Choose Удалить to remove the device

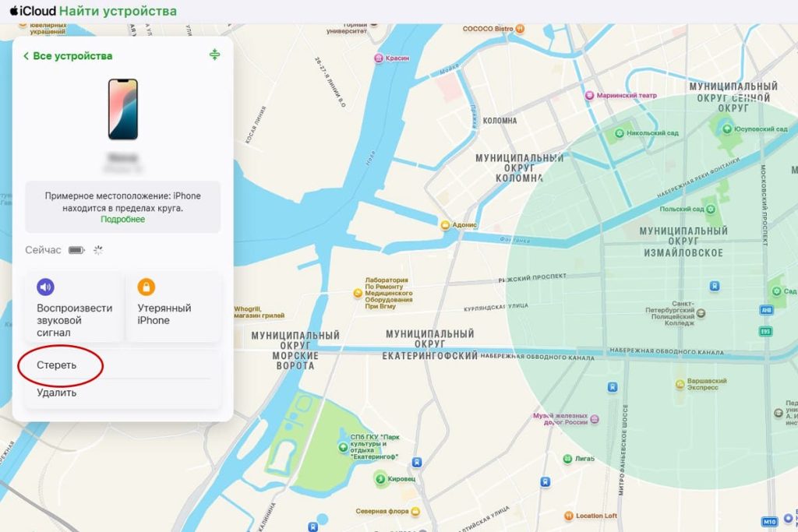point(122,393)
